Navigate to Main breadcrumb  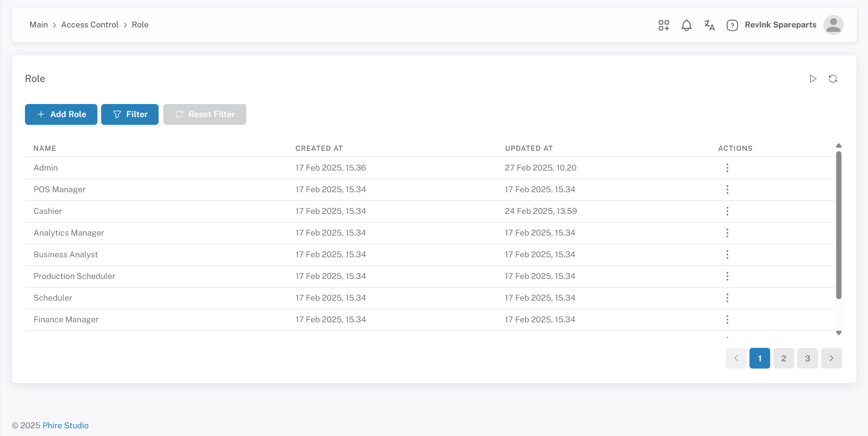click(x=39, y=25)
